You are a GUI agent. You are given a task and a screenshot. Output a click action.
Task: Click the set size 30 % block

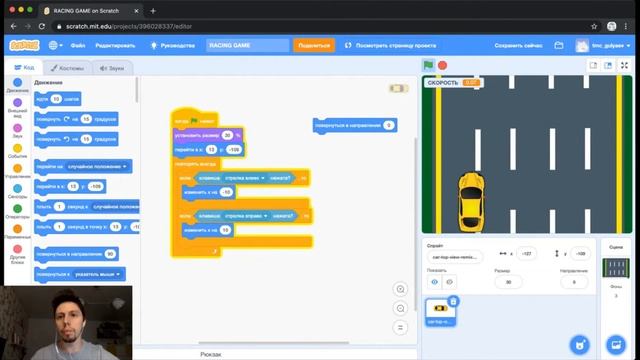(x=208, y=135)
